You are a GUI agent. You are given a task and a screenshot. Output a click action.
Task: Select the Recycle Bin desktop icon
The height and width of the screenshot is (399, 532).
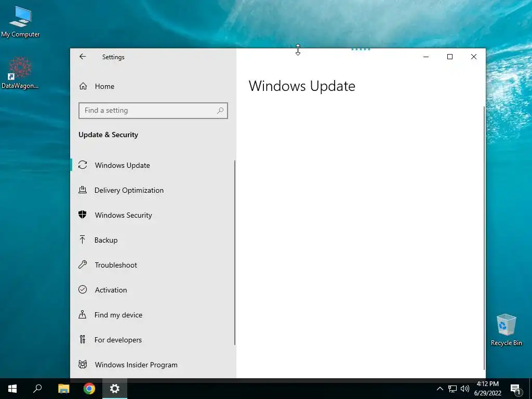coord(506,330)
